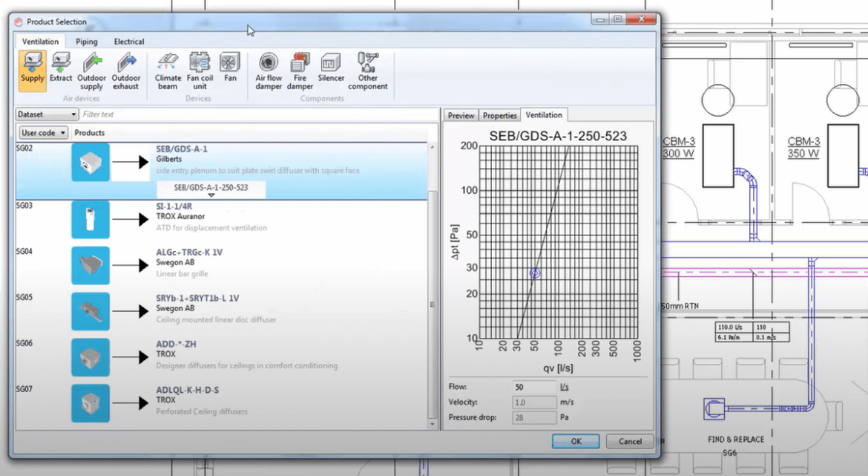The height and width of the screenshot is (476, 868).
Task: Click the Flow value input field
Action: click(534, 387)
